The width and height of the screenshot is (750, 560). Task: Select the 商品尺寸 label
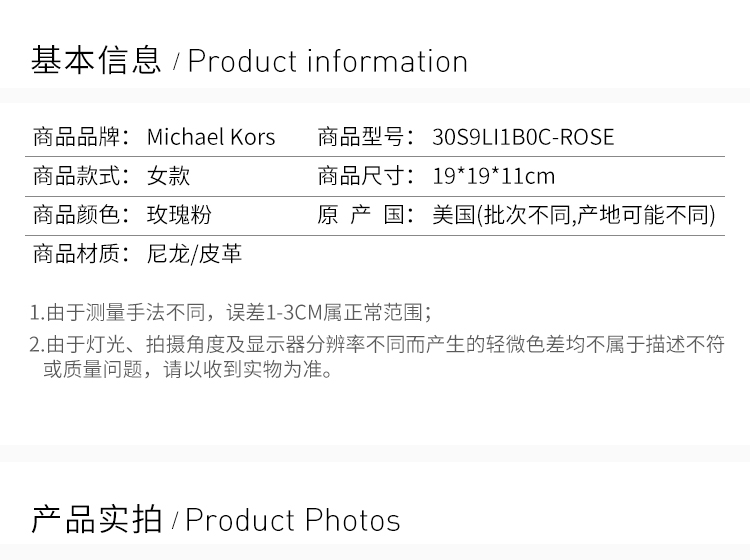367,177
